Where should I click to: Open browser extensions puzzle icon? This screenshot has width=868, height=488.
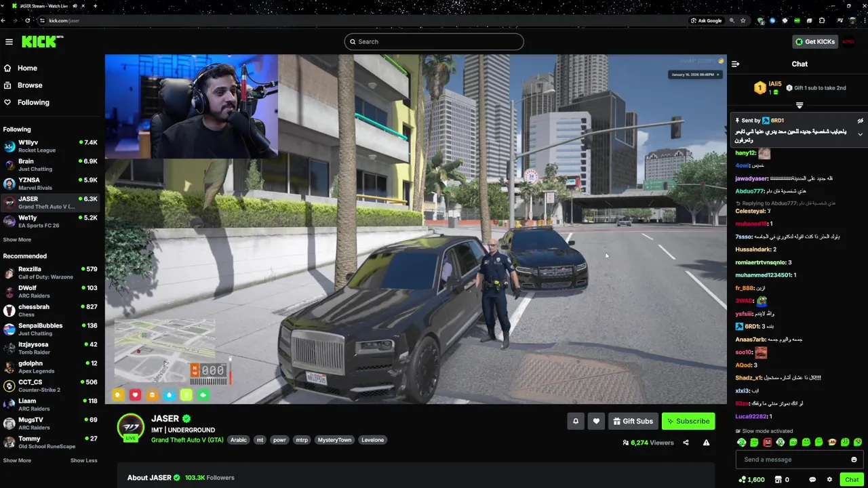coord(822,20)
